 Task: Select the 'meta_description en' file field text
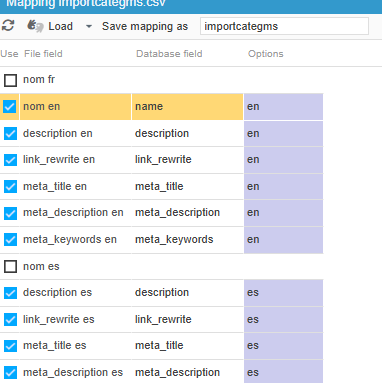pyautogui.click(x=73, y=213)
